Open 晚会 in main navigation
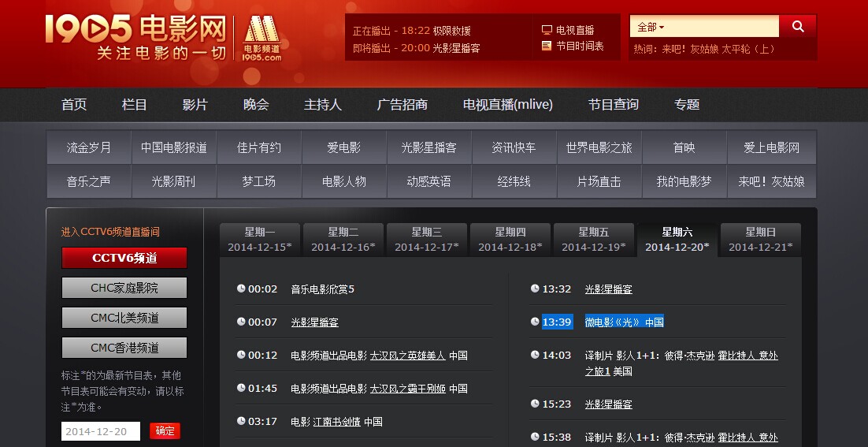The width and height of the screenshot is (868, 447). 256,105
